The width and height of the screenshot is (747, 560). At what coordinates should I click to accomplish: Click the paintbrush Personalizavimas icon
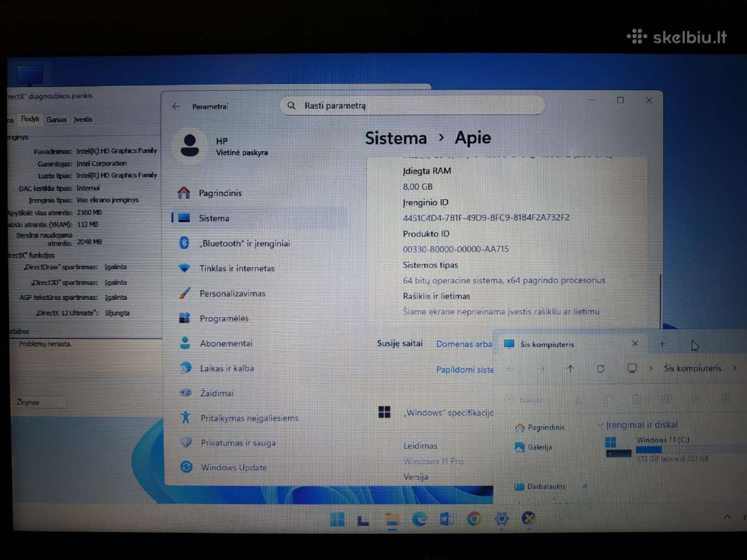[x=184, y=293]
